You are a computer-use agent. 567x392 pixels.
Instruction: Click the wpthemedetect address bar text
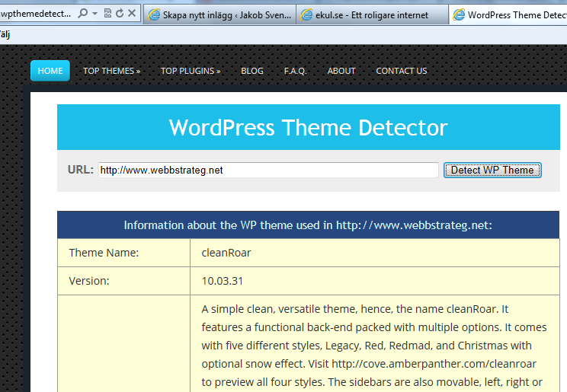35,14
